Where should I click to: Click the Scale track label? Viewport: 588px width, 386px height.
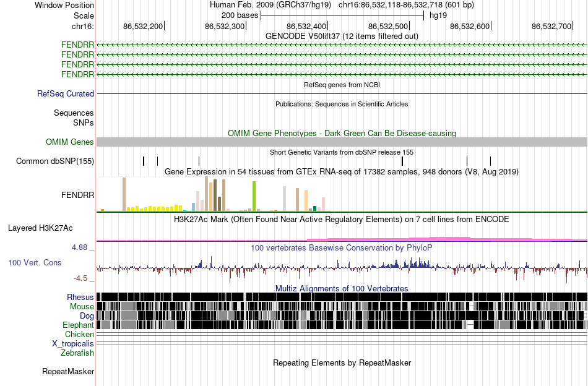[84, 15]
